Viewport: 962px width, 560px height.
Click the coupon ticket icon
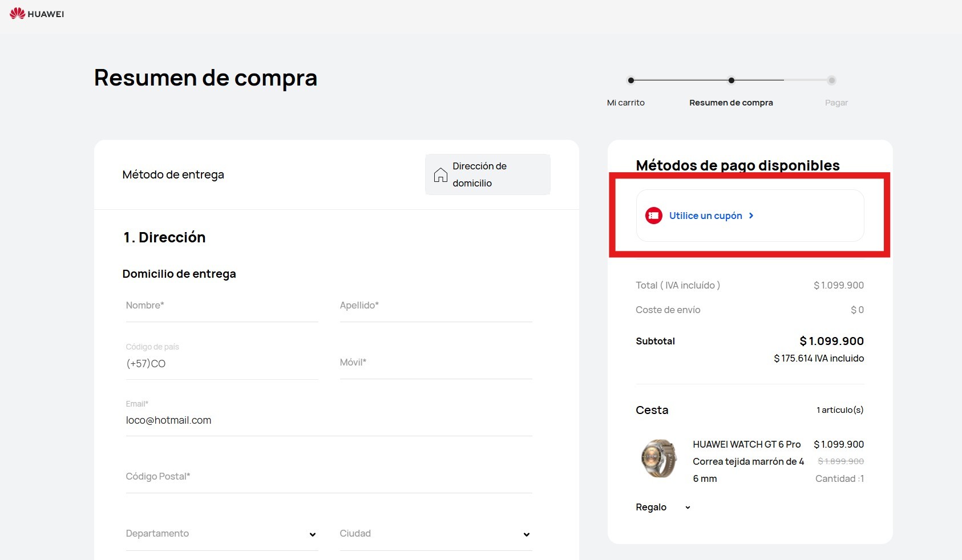pos(653,216)
